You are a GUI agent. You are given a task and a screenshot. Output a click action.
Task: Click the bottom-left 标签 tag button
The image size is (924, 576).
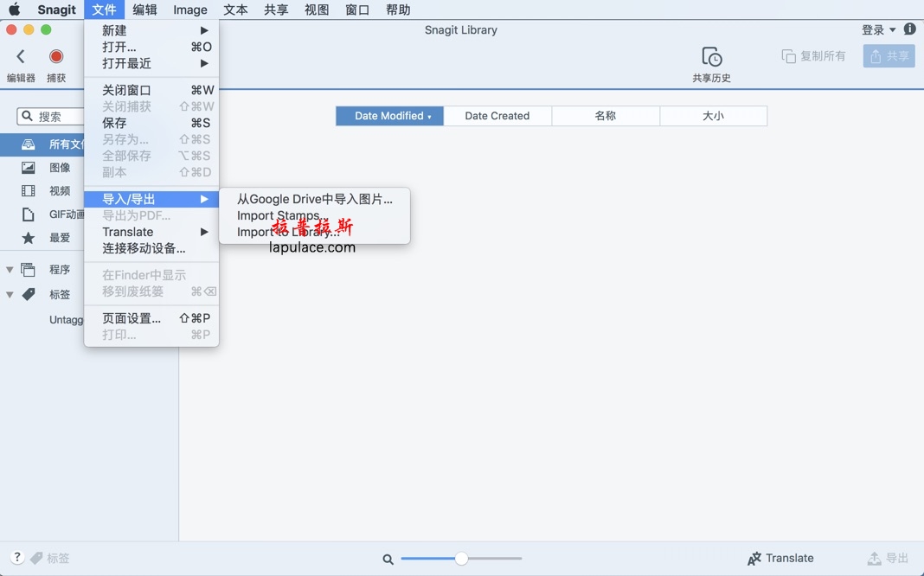coord(50,558)
